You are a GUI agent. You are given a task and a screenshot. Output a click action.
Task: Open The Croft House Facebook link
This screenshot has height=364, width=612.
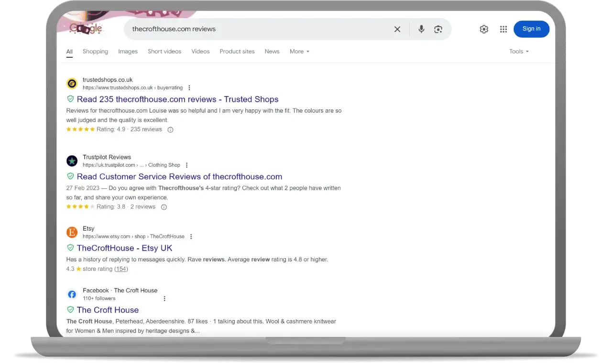point(108,310)
